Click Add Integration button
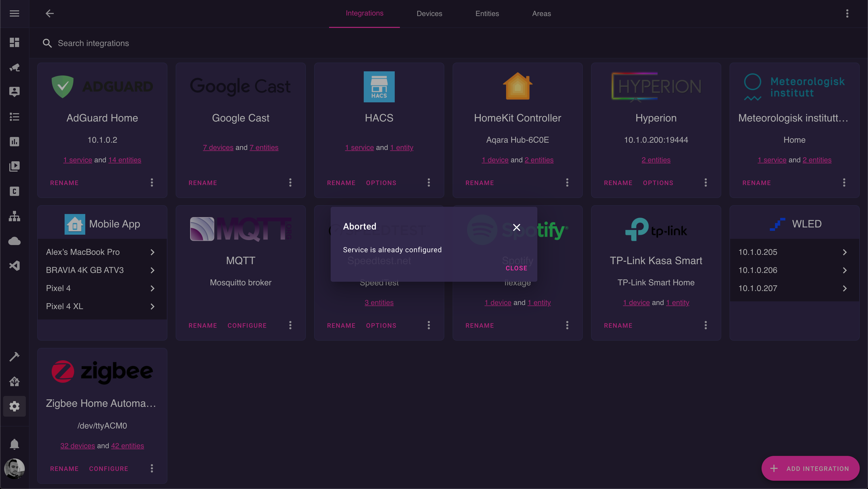Image resolution: width=868 pixels, height=489 pixels. (810, 468)
